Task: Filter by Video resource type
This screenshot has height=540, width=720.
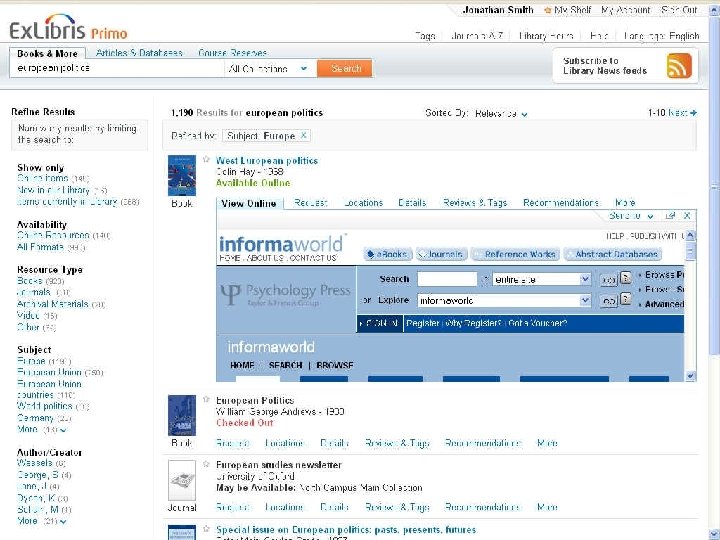Action: 28,315
